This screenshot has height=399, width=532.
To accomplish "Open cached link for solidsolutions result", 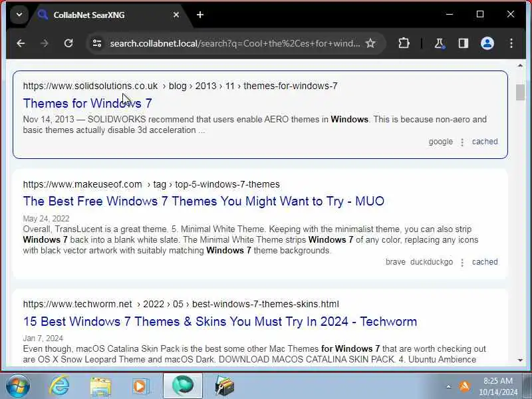I will (x=485, y=142).
